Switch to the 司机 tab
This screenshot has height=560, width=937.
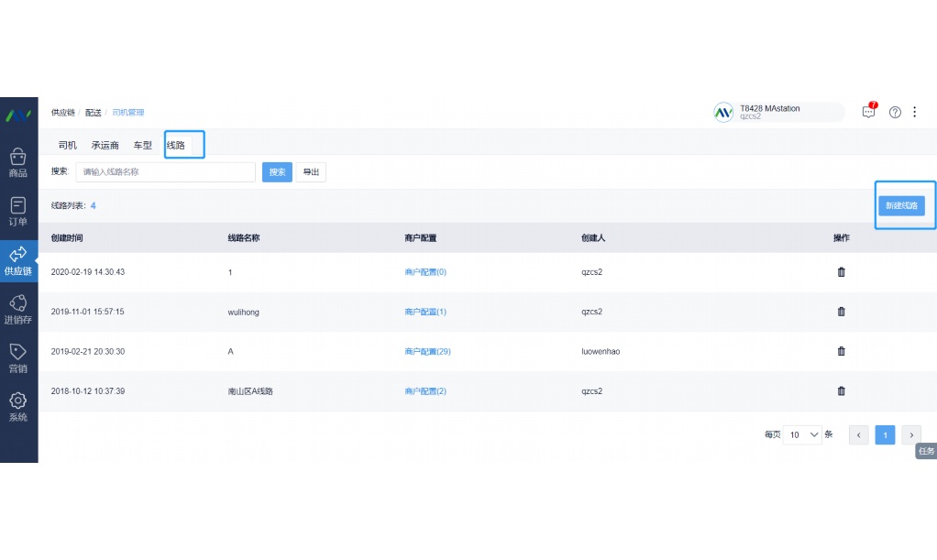click(68, 145)
